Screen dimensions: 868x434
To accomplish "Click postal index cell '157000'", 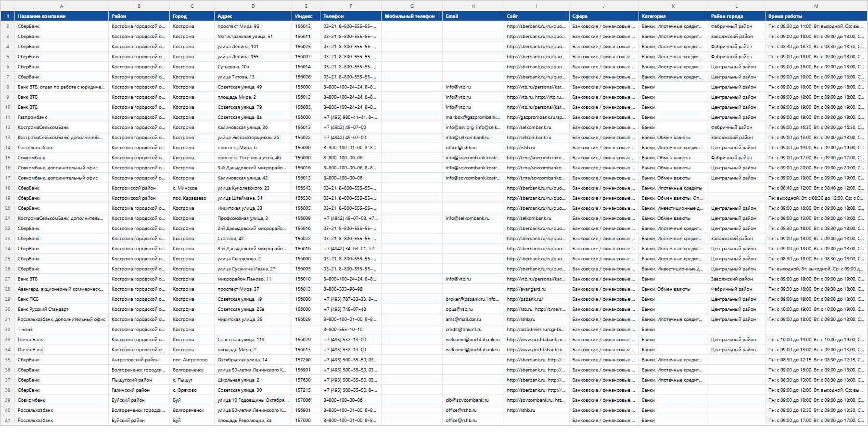I will 306,421.
